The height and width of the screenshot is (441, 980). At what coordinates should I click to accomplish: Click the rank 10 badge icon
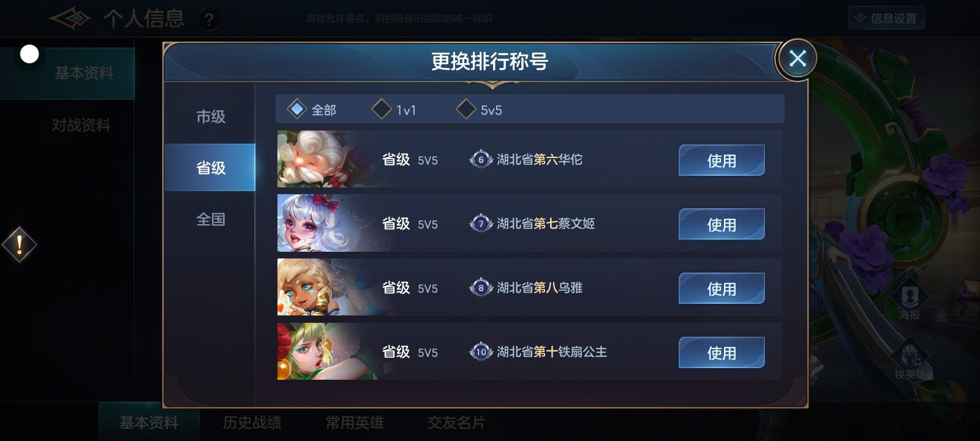481,352
